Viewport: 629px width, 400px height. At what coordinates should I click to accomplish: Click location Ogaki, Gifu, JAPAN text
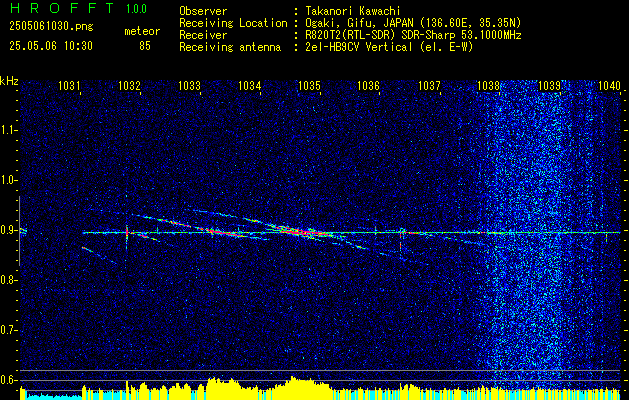413,23
